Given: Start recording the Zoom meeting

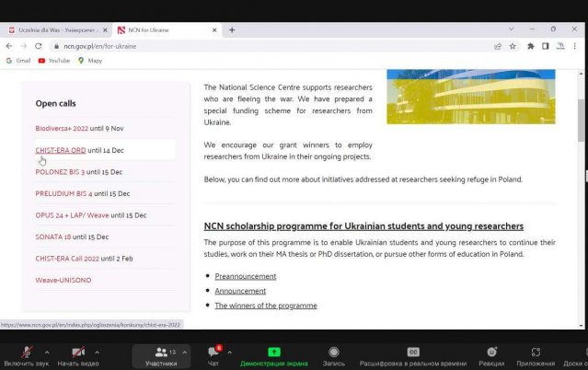Looking at the screenshot, I should pyautogui.click(x=333, y=353).
